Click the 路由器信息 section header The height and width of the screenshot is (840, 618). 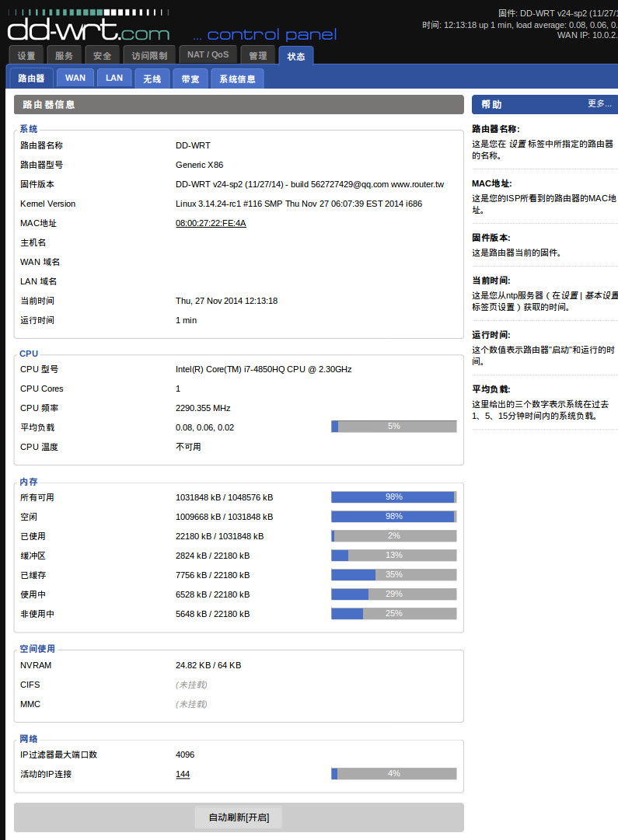(239, 104)
